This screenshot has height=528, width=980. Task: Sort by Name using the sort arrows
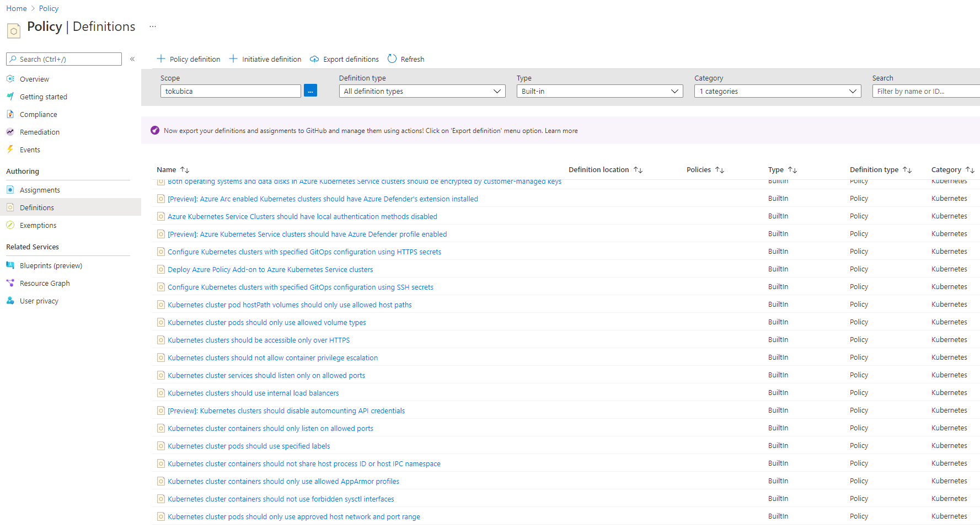point(185,170)
